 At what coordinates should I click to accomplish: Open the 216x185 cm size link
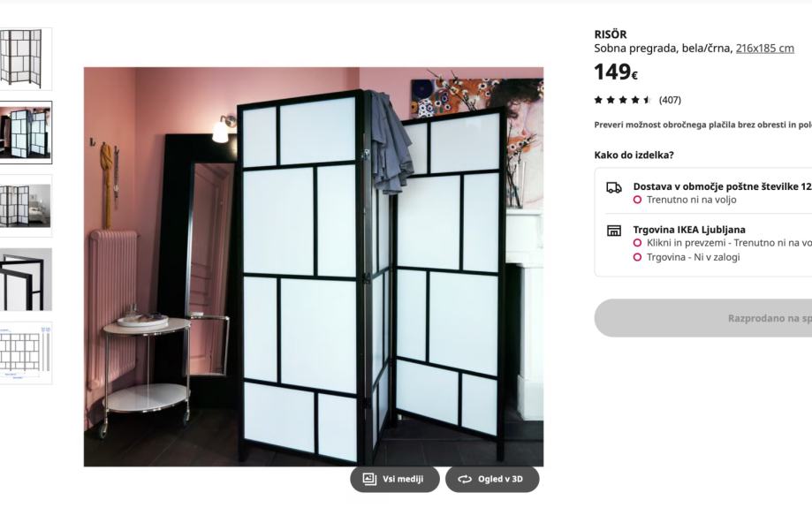click(765, 49)
